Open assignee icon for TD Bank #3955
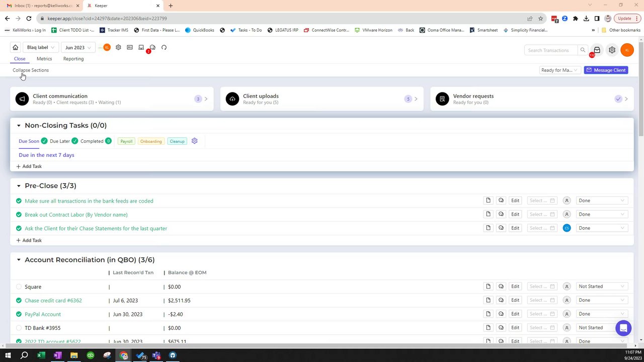Screen dimensions: 644x362 (567, 328)
